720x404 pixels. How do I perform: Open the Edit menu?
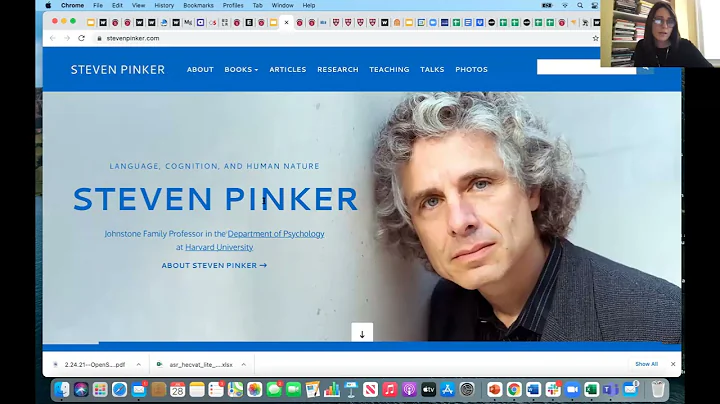(117, 6)
